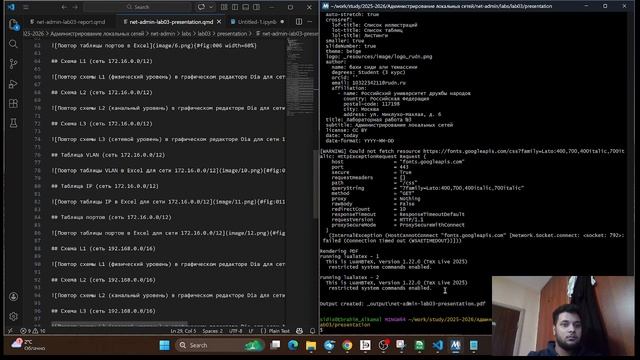
Task: Open the weather widget on the taskbar
Action: pos(28,345)
